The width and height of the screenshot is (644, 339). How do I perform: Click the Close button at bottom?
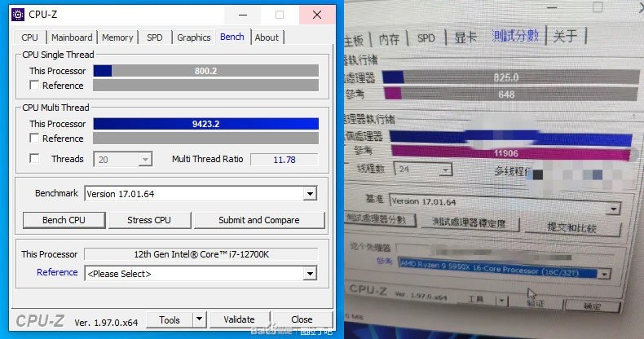point(302,319)
